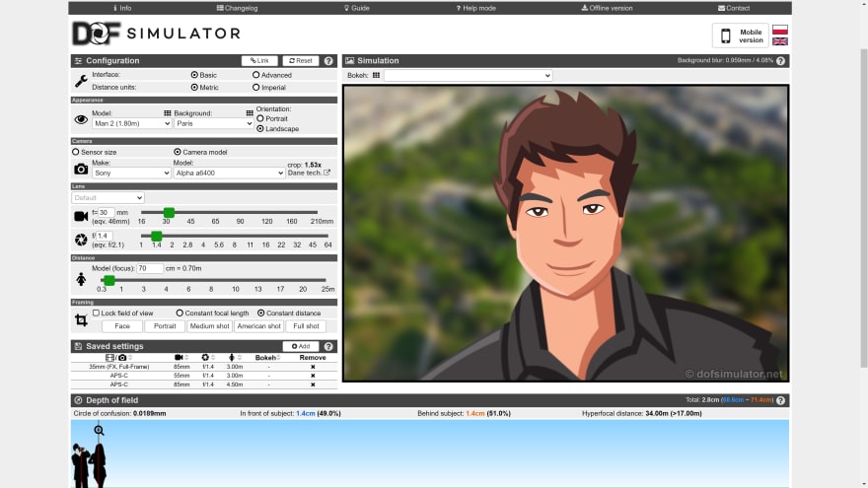Click the Reset button
The height and width of the screenshot is (488, 868).
coord(301,61)
